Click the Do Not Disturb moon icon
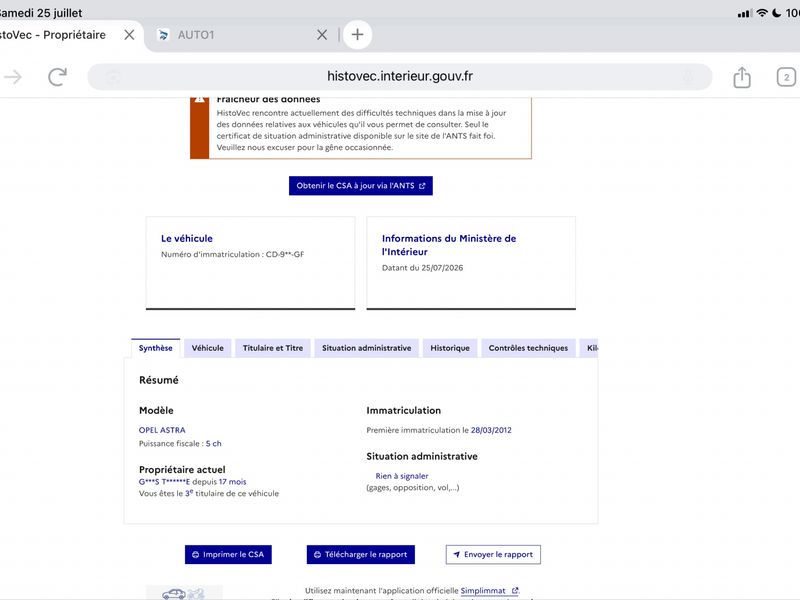The width and height of the screenshot is (800, 600). [777, 13]
